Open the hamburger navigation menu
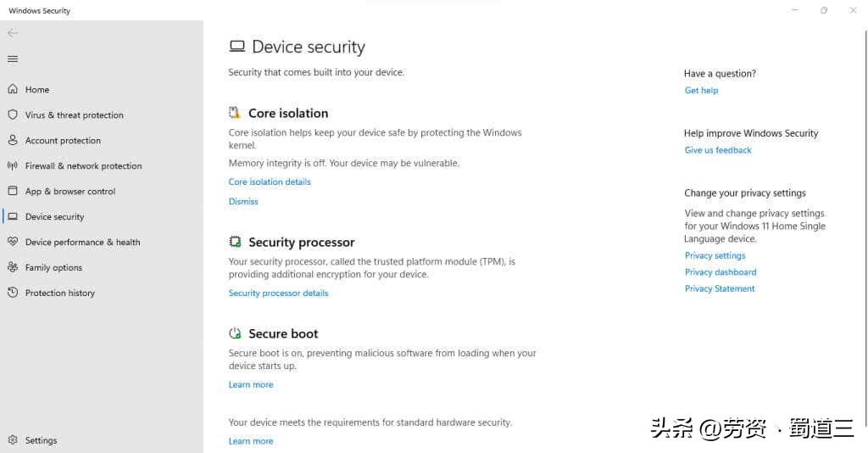868x453 pixels. (x=12, y=59)
